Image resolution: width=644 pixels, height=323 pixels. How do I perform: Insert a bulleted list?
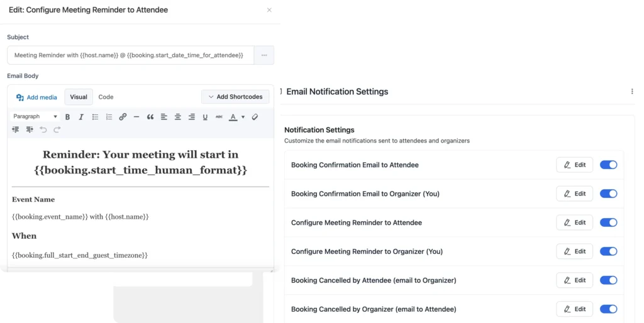point(95,117)
